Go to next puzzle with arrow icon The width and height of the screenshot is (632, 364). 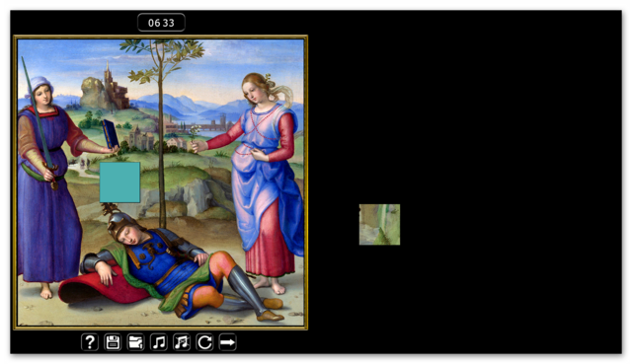point(227,342)
